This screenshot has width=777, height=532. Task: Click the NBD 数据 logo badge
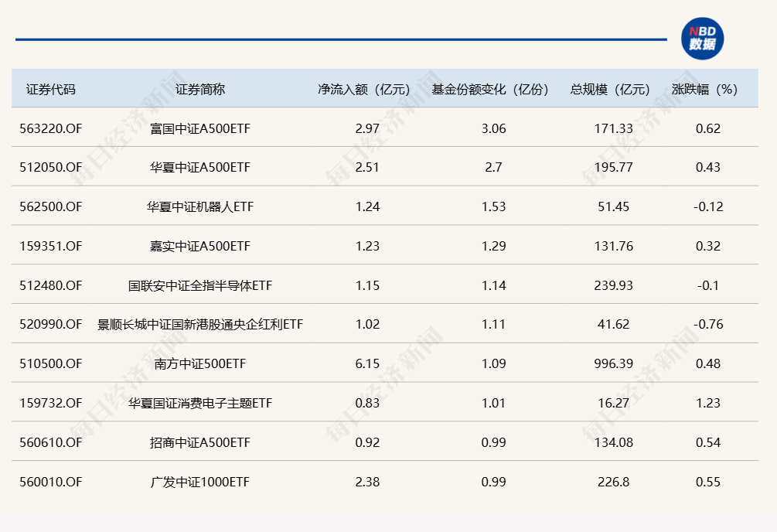(702, 39)
